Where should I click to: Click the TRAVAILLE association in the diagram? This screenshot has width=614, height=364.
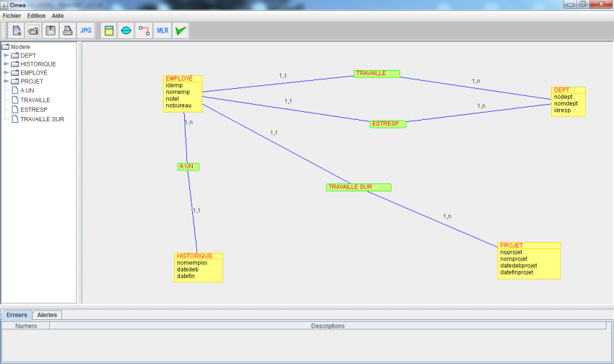[376, 74]
